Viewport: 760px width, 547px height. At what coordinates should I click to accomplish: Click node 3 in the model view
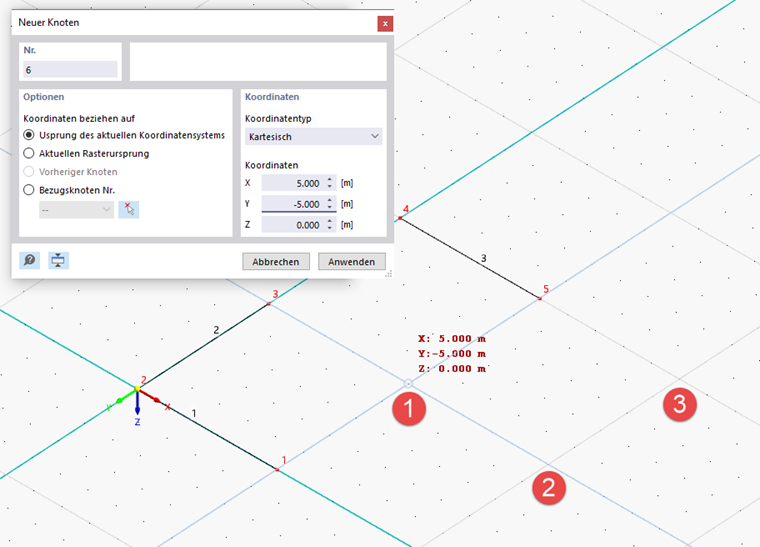[x=269, y=304]
